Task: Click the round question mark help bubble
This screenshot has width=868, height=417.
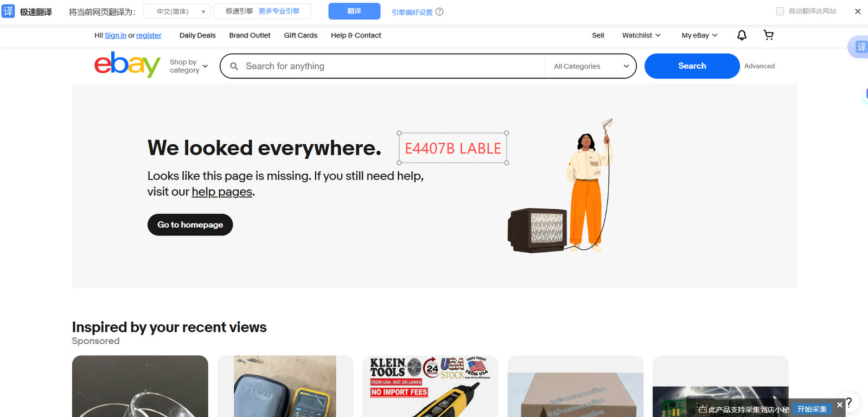Action: pyautogui.click(x=848, y=402)
